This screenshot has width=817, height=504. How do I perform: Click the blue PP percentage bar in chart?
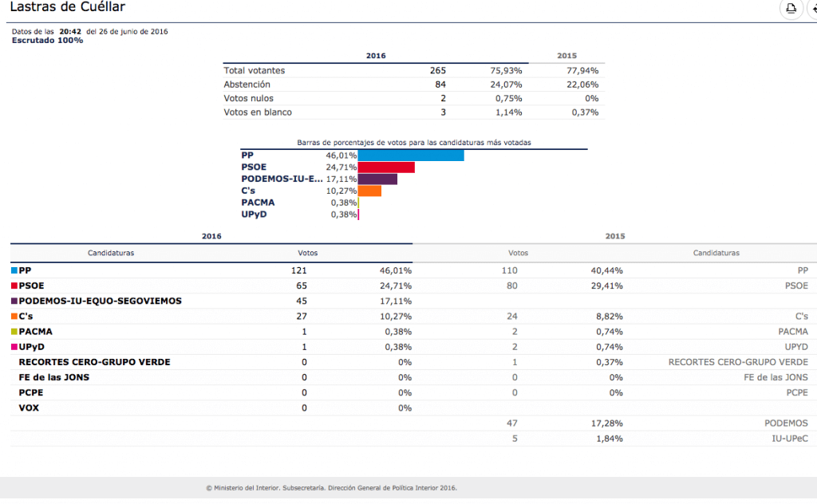[x=411, y=156]
